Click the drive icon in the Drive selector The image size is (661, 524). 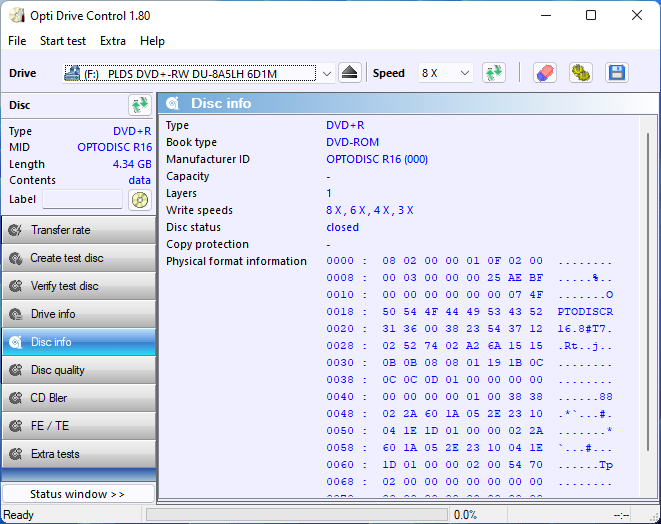pyautogui.click(x=72, y=73)
